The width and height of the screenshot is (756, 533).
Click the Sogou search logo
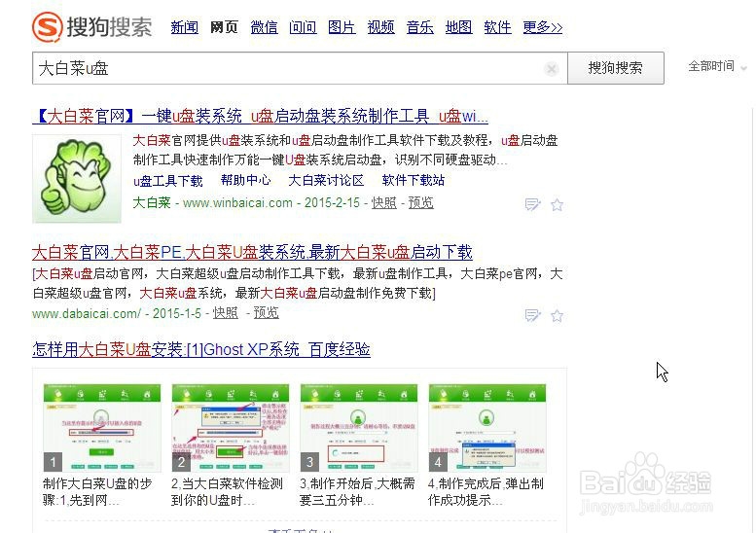[92, 26]
